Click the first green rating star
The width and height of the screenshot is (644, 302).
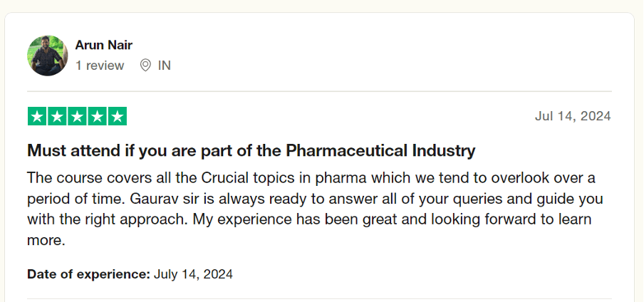38,116
